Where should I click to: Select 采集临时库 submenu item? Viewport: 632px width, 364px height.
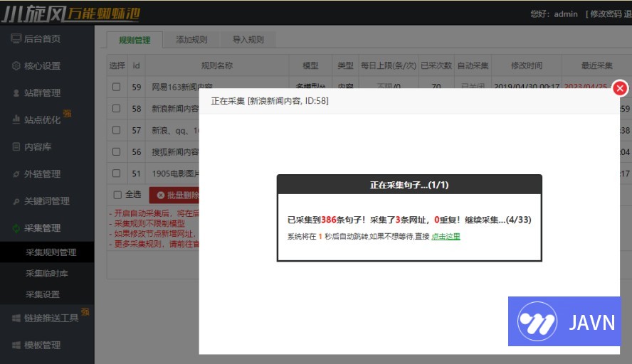(47, 274)
